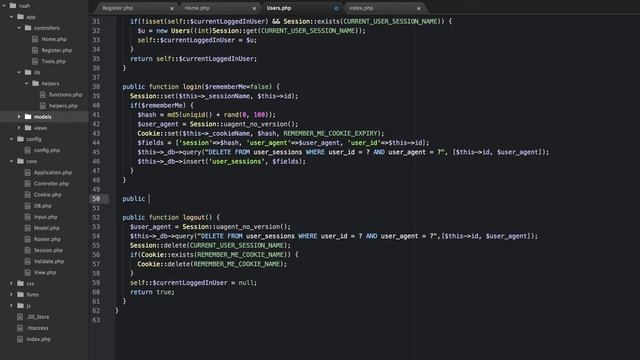Click the Model.php file icon

click(x=28, y=228)
